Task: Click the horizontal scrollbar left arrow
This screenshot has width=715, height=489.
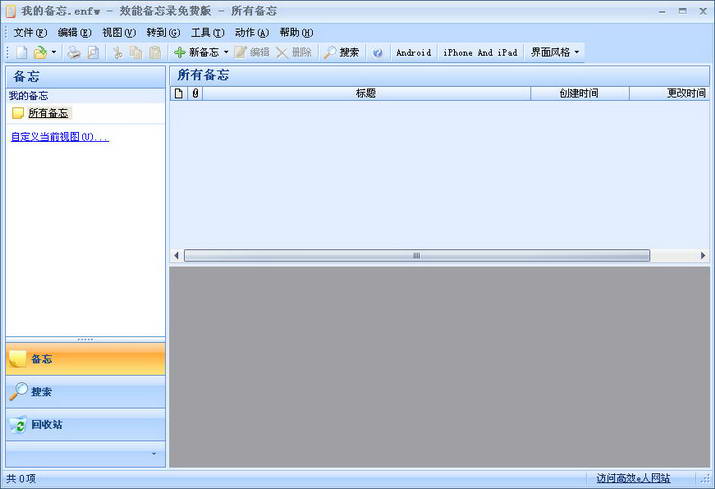Action: 176,255
